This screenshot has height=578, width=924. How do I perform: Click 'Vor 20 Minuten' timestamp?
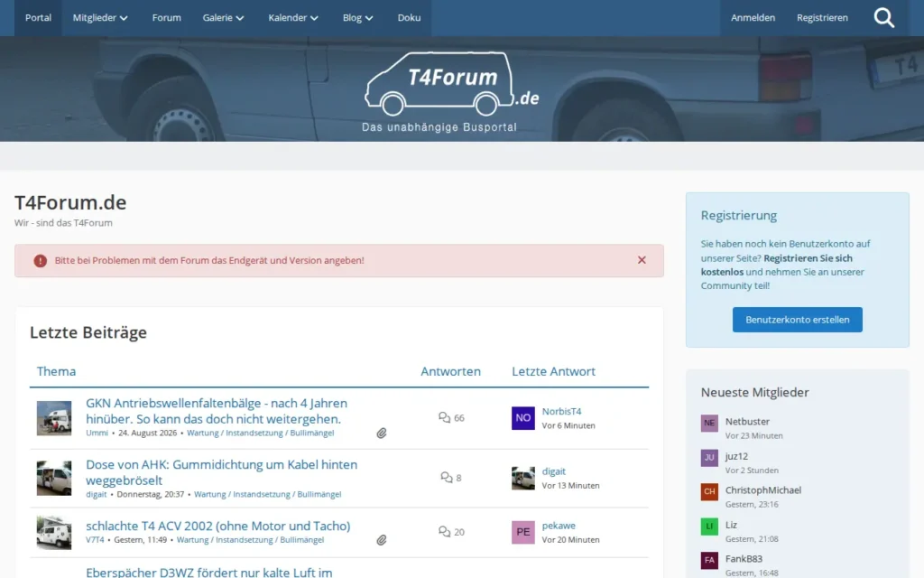[570, 540]
